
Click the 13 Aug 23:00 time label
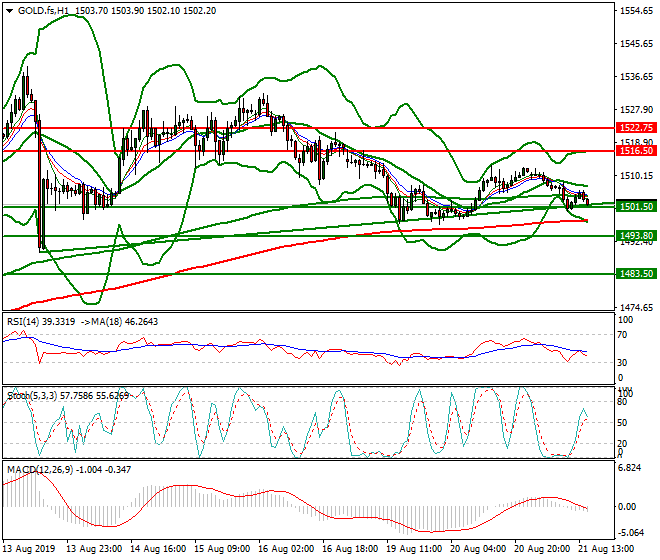tap(94, 549)
